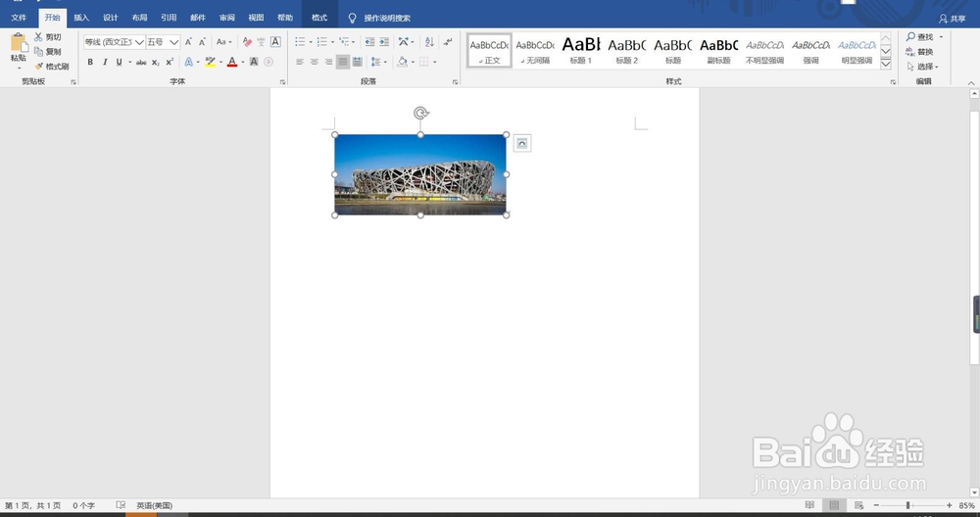Click the proofing icon in status bar
Viewport: 980px width, 517px height.
121,505
